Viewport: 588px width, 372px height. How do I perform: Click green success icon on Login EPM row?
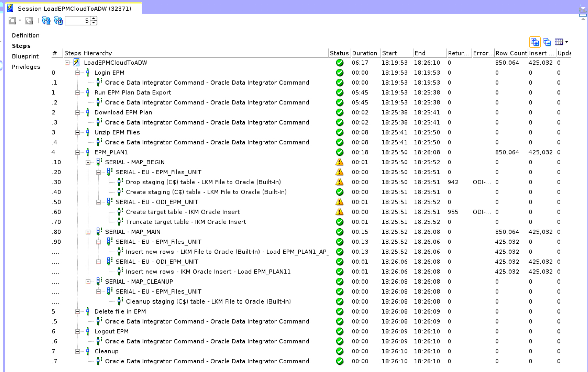(340, 73)
